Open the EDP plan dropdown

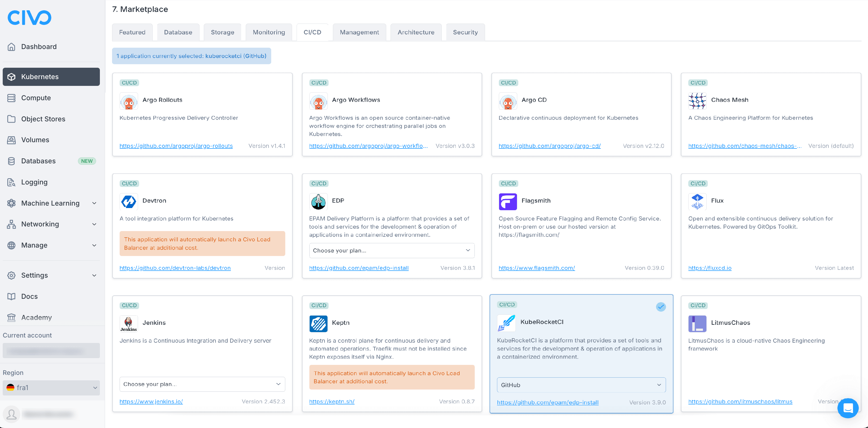click(392, 250)
